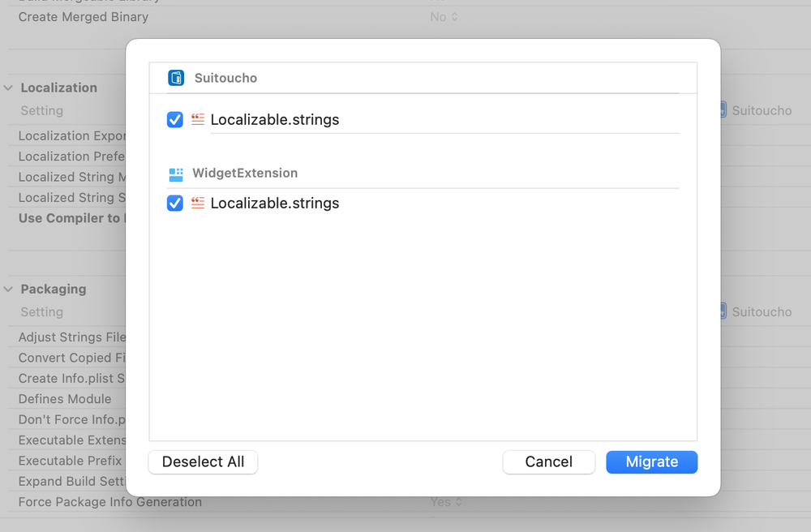Click Suitoucho target icon in Packaging header row
811x532 pixels.
coord(723,311)
